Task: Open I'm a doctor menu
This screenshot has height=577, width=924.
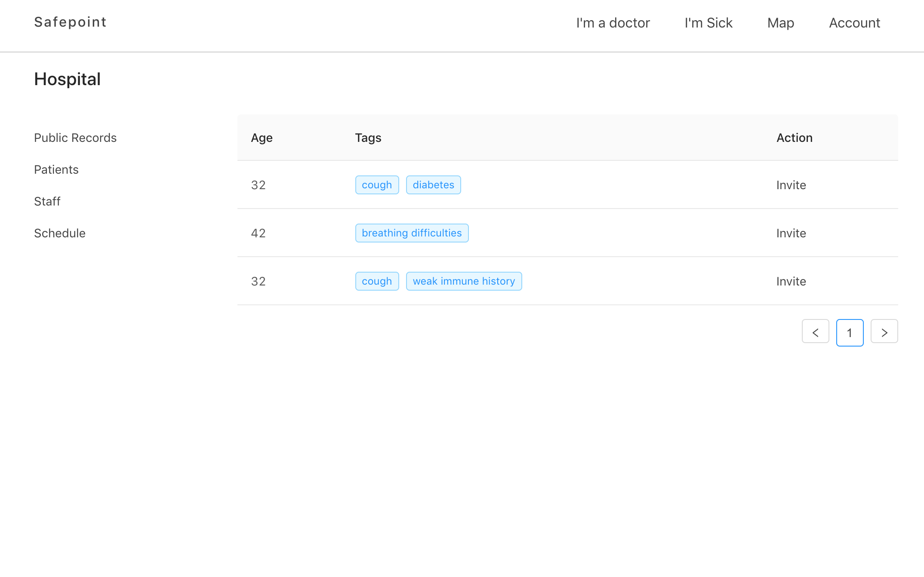Action: 613,23
